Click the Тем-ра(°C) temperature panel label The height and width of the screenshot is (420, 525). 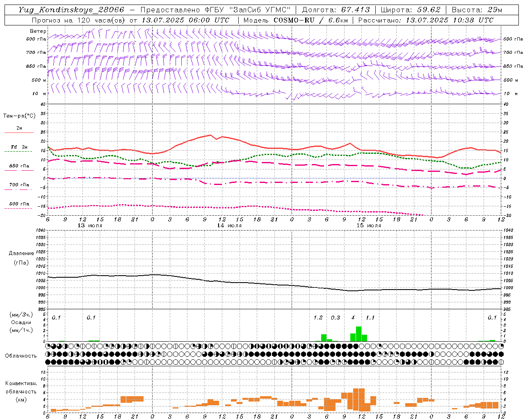coord(19,116)
